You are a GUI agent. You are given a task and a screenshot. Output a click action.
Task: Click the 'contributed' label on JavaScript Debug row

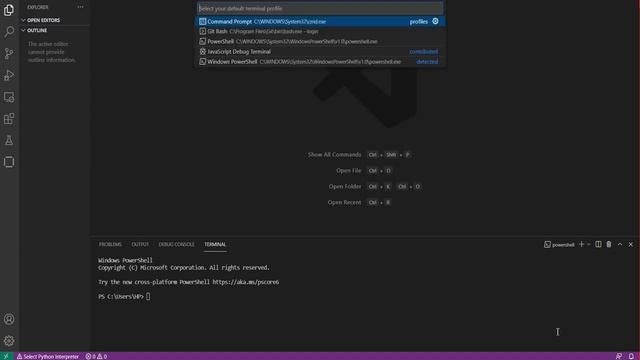[x=424, y=52]
